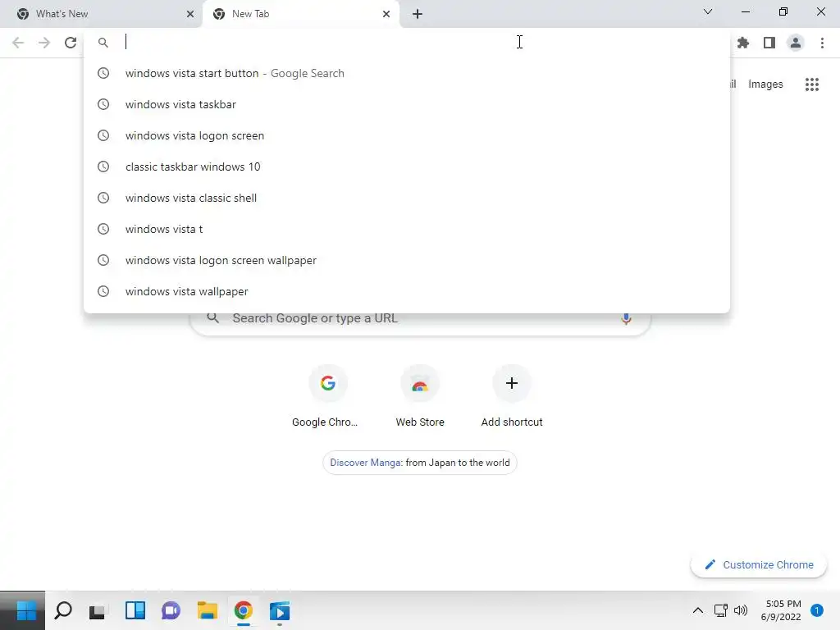Open Task View in the taskbar
The width and height of the screenshot is (840, 630).
click(98, 611)
